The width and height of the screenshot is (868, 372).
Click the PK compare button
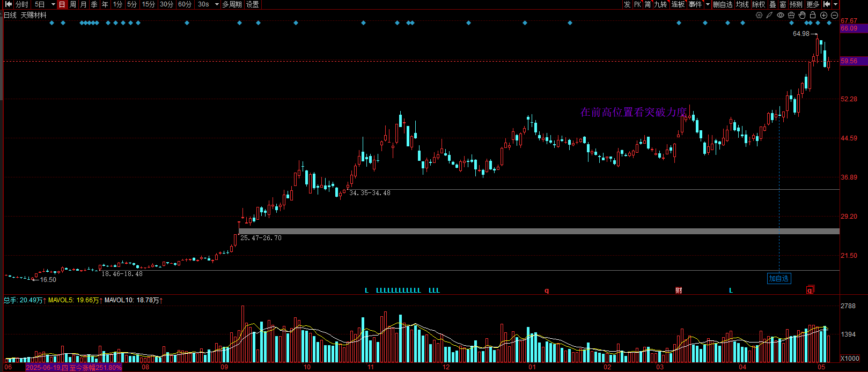638,4
